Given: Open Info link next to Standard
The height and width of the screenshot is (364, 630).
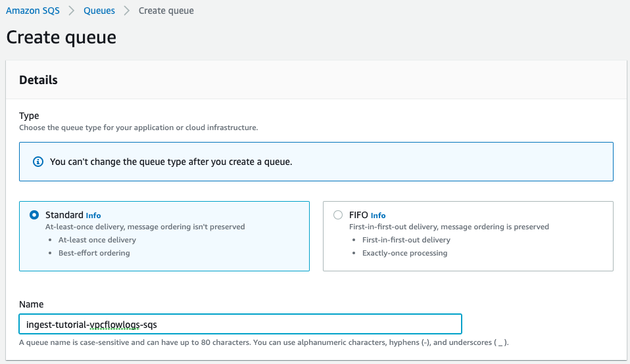Looking at the screenshot, I should pos(93,216).
